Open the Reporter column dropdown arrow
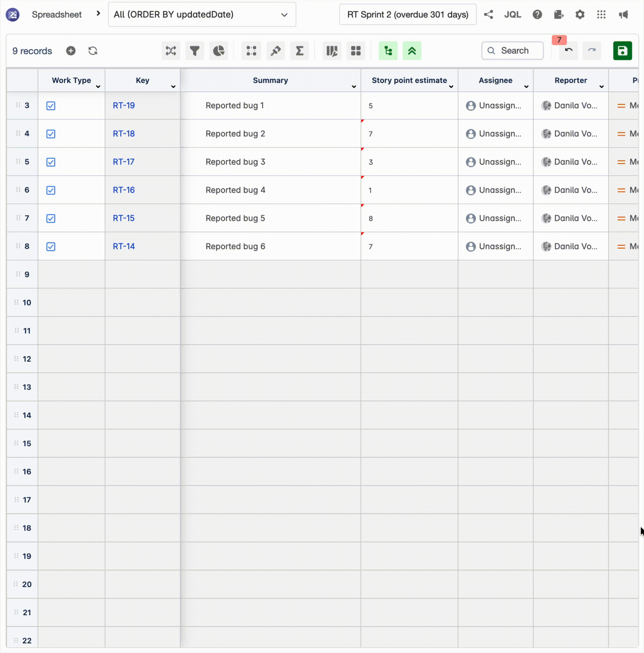The height and width of the screenshot is (653, 644). tap(601, 86)
